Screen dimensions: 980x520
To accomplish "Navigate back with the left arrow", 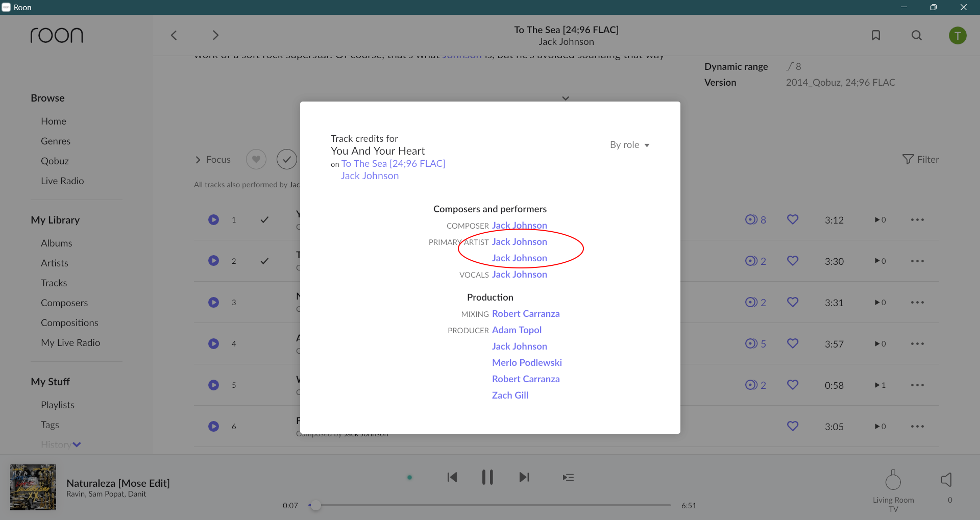I will [174, 35].
